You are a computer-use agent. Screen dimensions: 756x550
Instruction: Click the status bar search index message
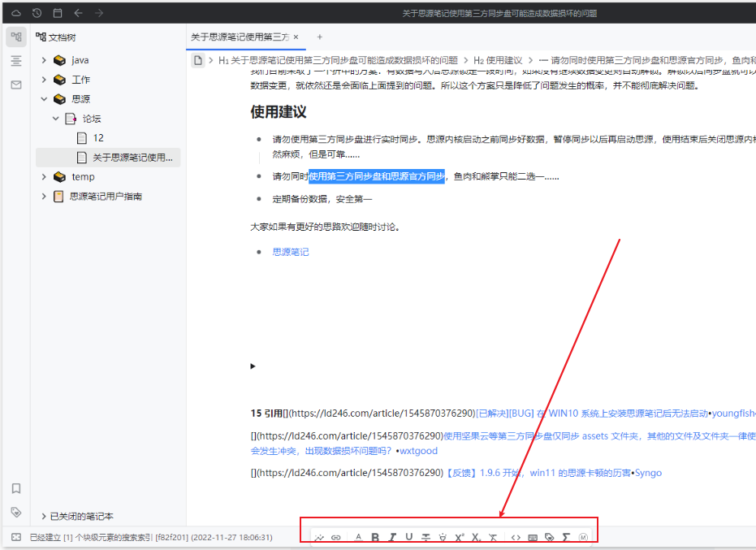[x=151, y=537]
